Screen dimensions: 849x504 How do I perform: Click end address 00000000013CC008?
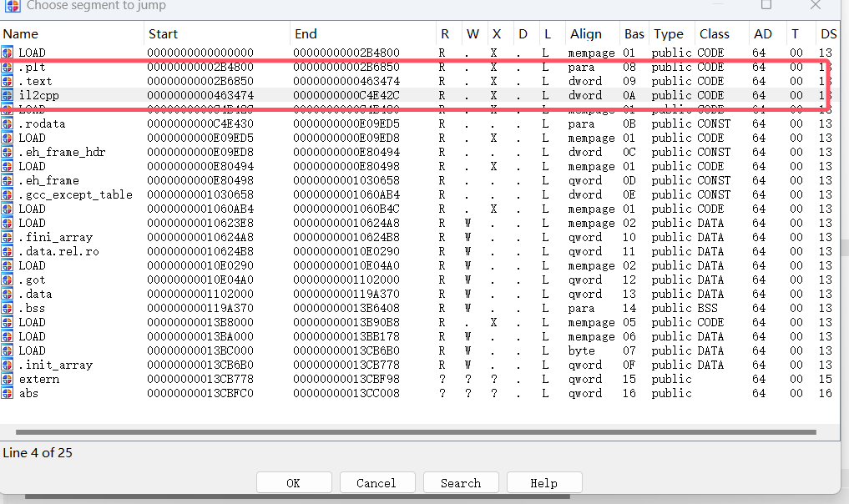(346, 393)
